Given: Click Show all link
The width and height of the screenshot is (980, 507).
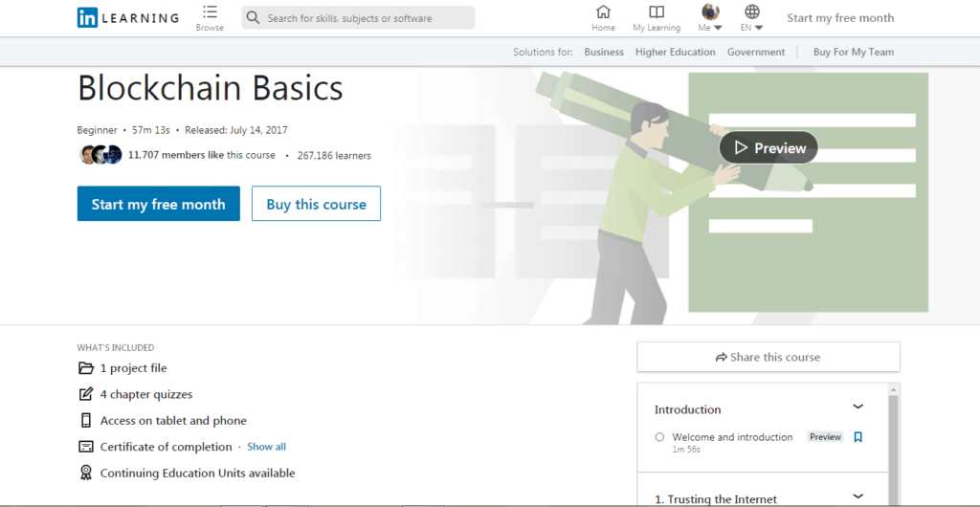Looking at the screenshot, I should point(266,447).
